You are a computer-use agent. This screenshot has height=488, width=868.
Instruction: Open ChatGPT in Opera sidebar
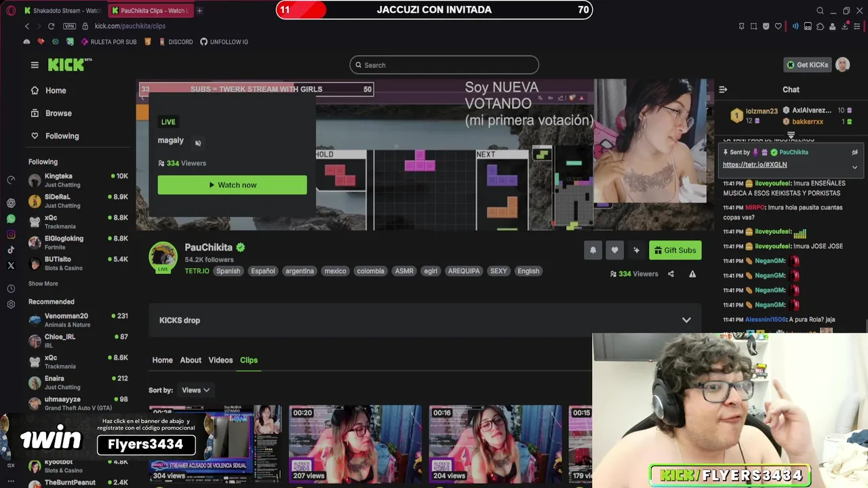click(11, 203)
